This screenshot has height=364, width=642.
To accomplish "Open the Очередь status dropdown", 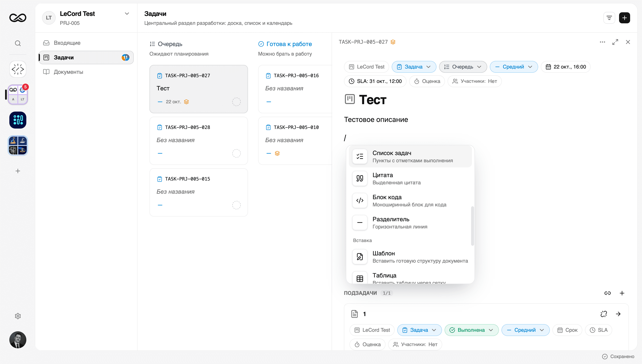I will [463, 67].
